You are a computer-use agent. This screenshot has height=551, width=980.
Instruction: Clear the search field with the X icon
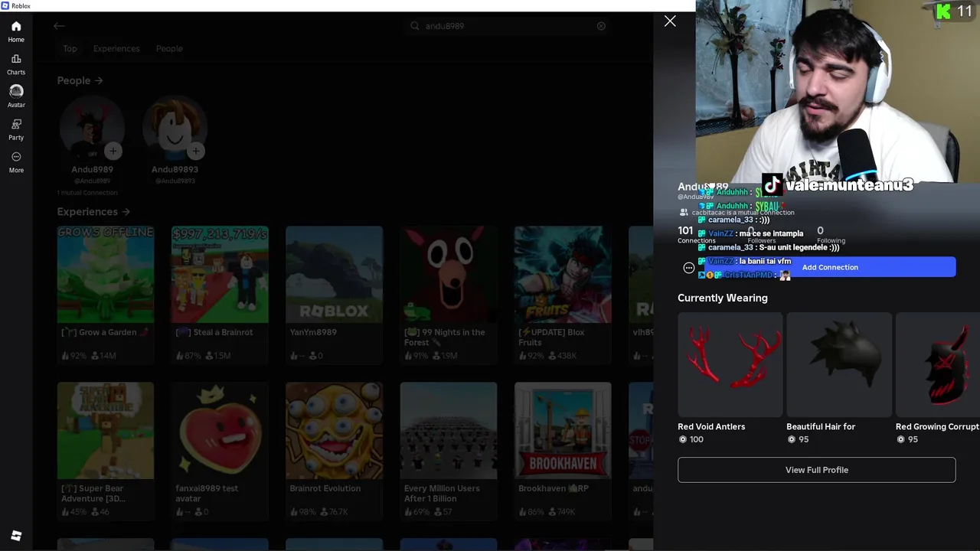click(601, 26)
